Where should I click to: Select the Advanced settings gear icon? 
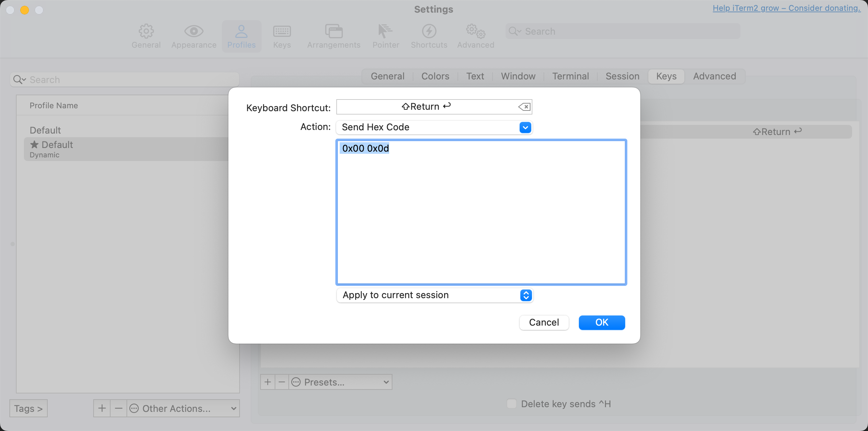475,36
